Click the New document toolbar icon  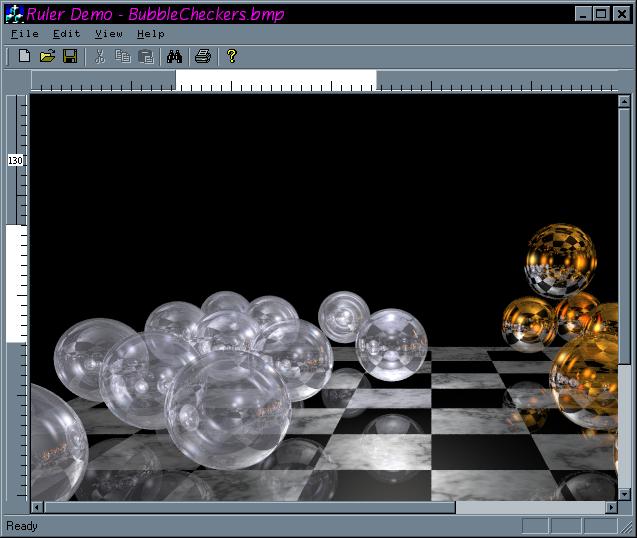24,56
